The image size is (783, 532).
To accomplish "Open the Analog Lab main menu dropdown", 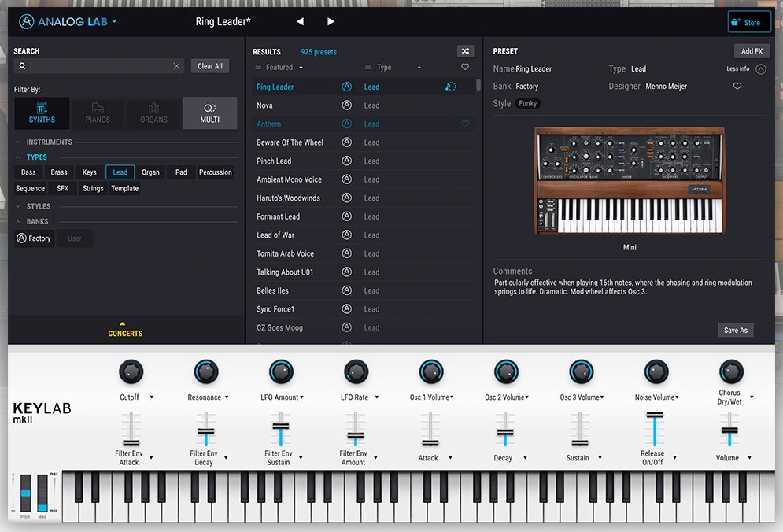I will tap(114, 22).
